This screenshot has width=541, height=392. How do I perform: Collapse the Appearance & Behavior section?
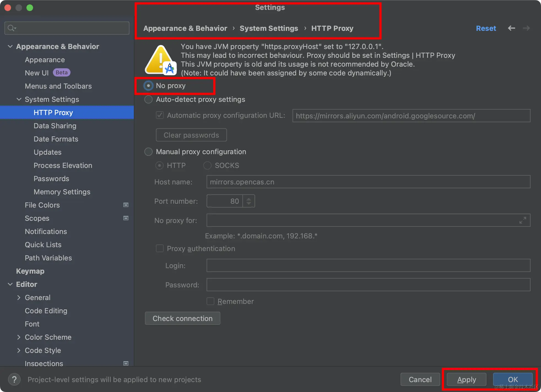tap(10, 47)
